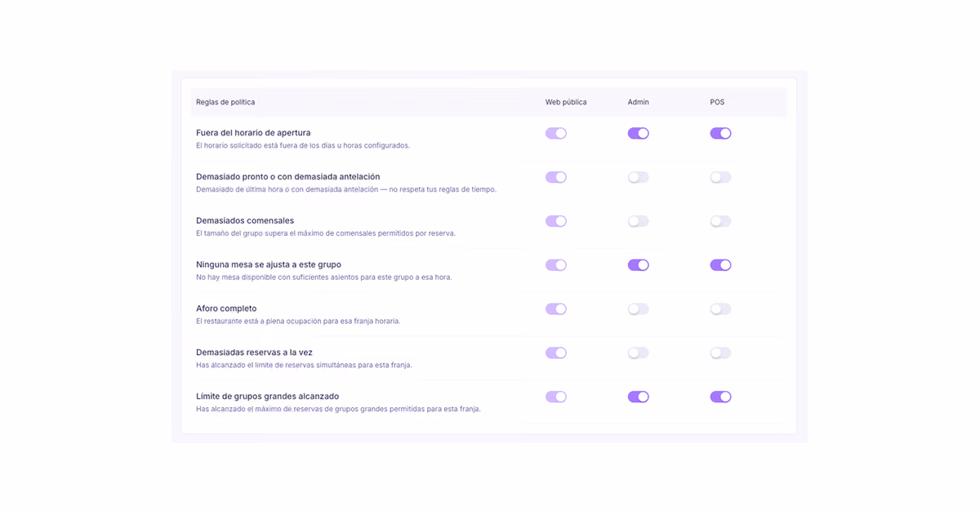The height and width of the screenshot is (514, 980).
Task: Enable POS toggle for Demasiados comensales
Action: coord(720,221)
